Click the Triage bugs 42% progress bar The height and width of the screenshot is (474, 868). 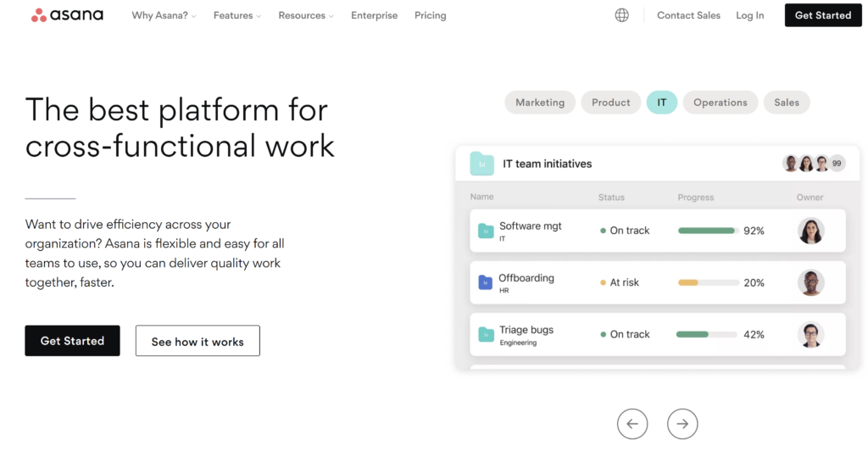707,334
